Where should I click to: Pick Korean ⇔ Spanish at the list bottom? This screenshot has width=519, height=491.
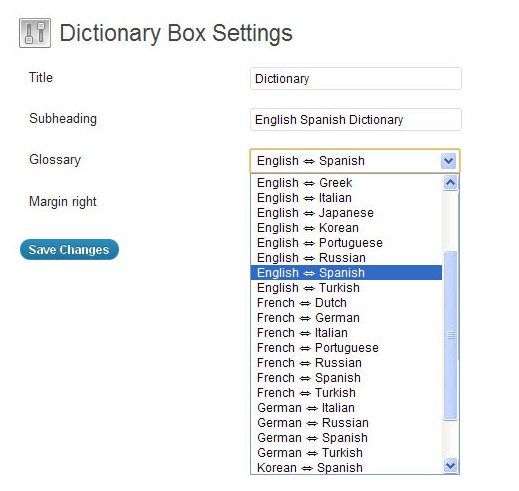click(x=346, y=467)
